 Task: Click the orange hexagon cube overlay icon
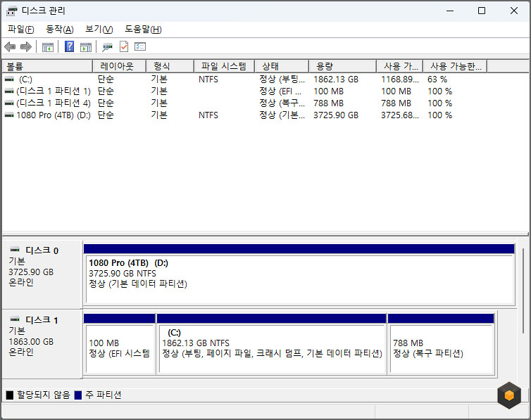click(509, 395)
